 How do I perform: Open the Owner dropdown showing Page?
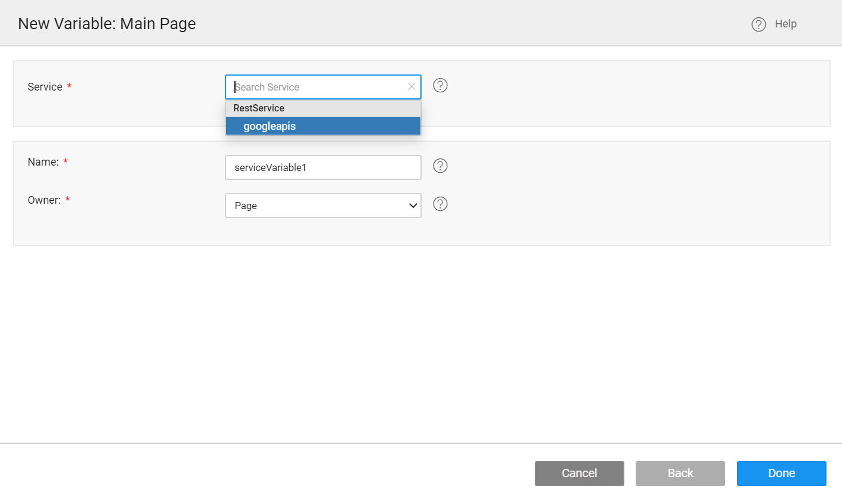click(x=323, y=205)
